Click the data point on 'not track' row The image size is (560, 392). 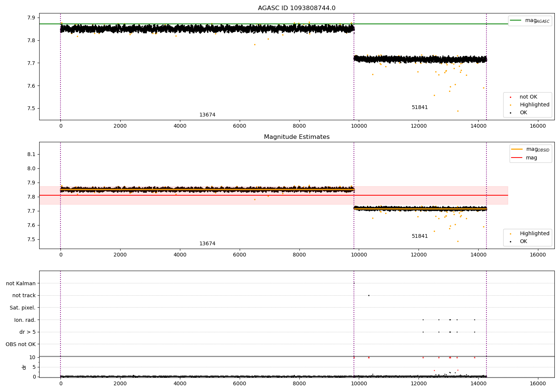coord(369,296)
